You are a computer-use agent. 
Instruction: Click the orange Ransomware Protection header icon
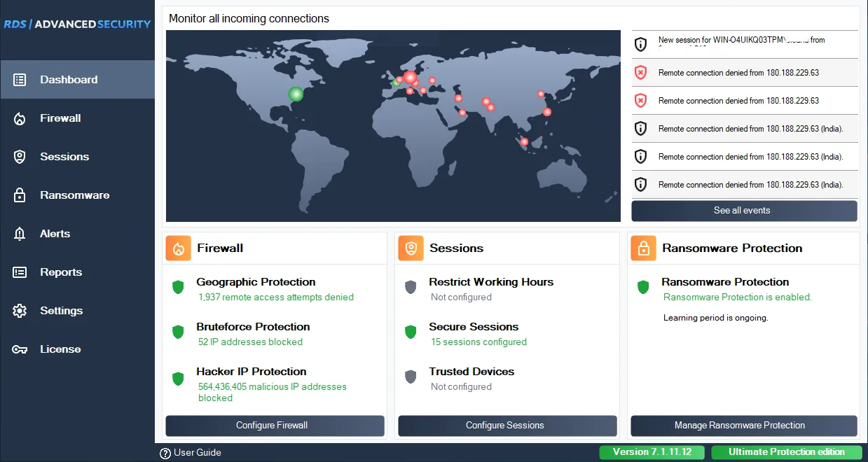coord(643,248)
